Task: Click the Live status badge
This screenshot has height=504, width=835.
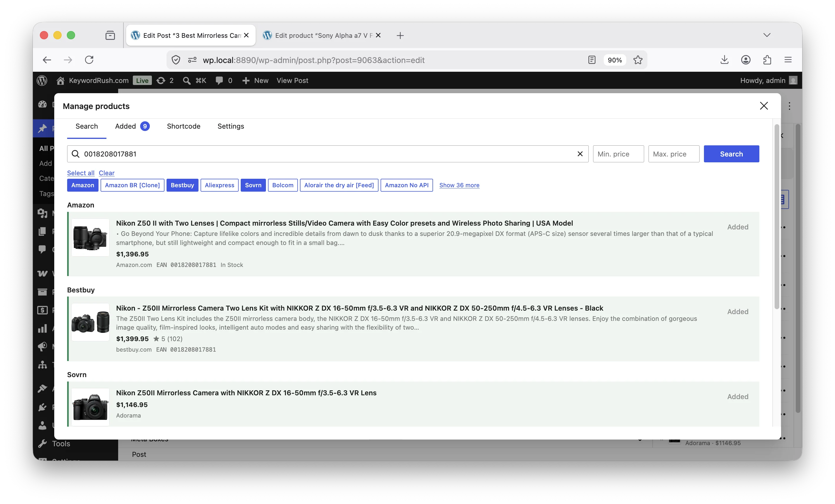Action: [142, 80]
